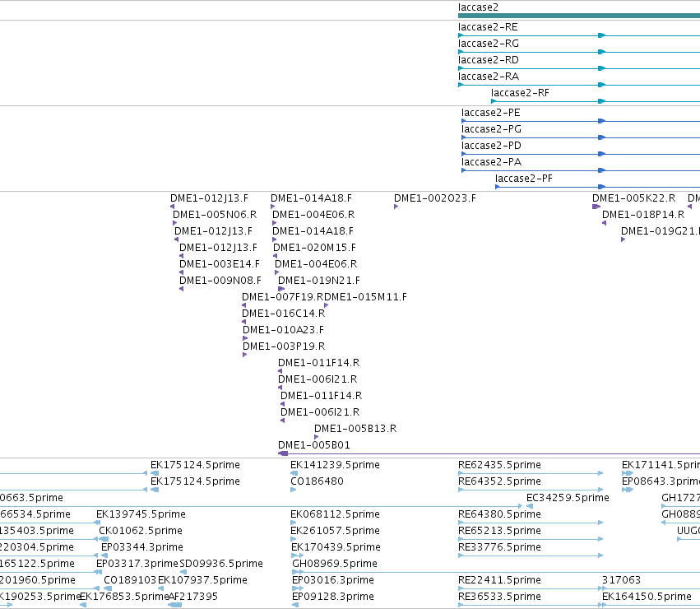This screenshot has height=609, width=700.
Task: Select the EC34259.5prime label
Action: click(568, 498)
